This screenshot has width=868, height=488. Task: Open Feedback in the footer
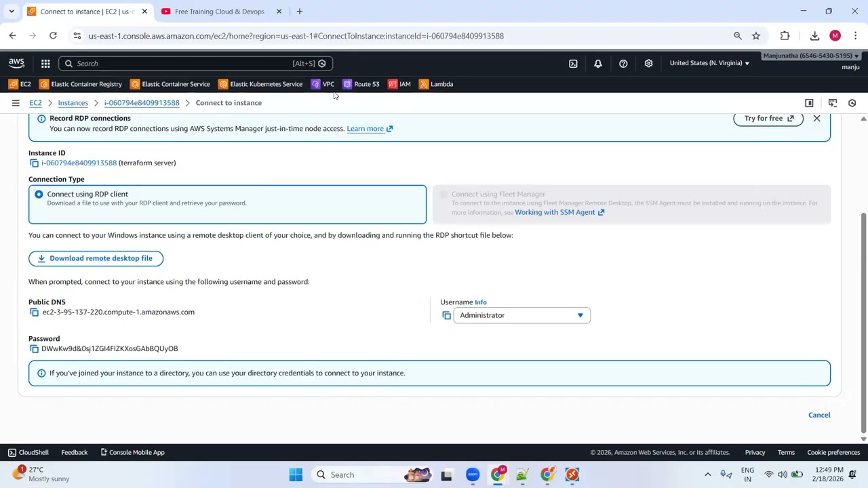pyautogui.click(x=74, y=453)
